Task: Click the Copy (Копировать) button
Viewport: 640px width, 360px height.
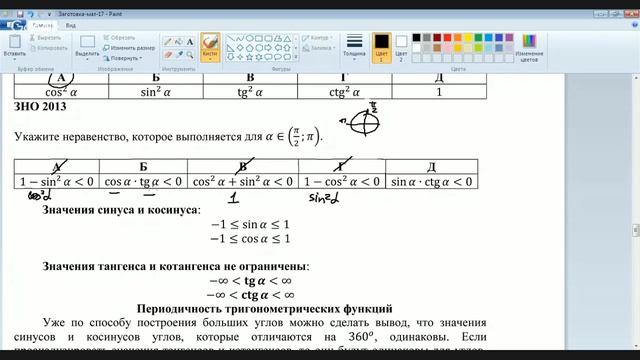Action: (49, 48)
